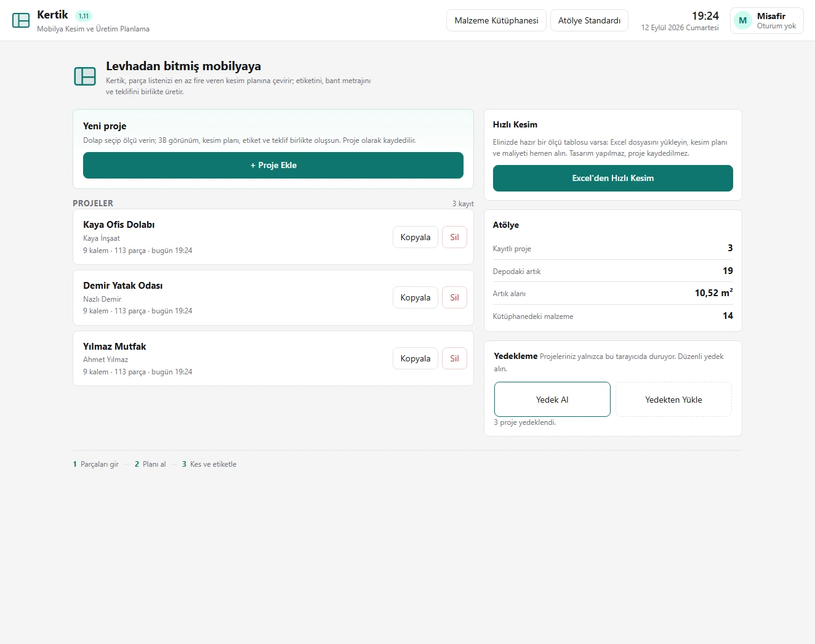Image resolution: width=815 pixels, height=644 pixels.
Task: Delete the Demir Yatak Odası project
Action: [454, 297]
